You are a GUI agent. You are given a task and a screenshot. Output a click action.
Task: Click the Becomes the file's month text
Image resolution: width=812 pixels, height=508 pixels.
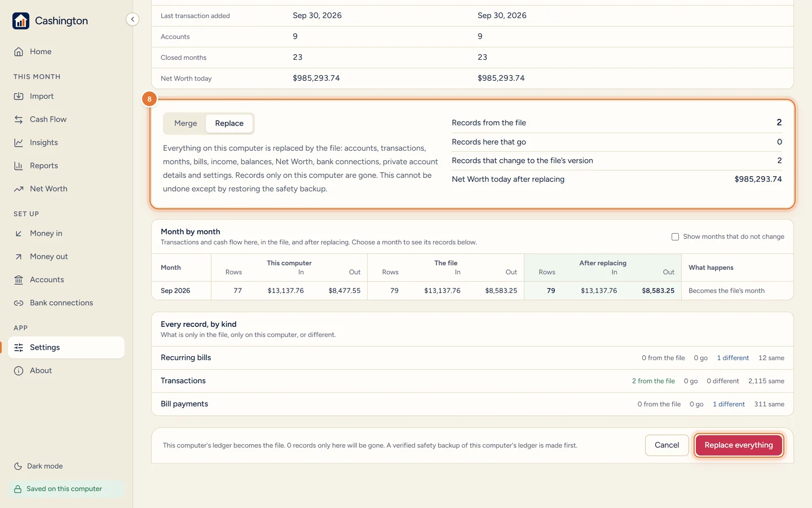point(726,291)
